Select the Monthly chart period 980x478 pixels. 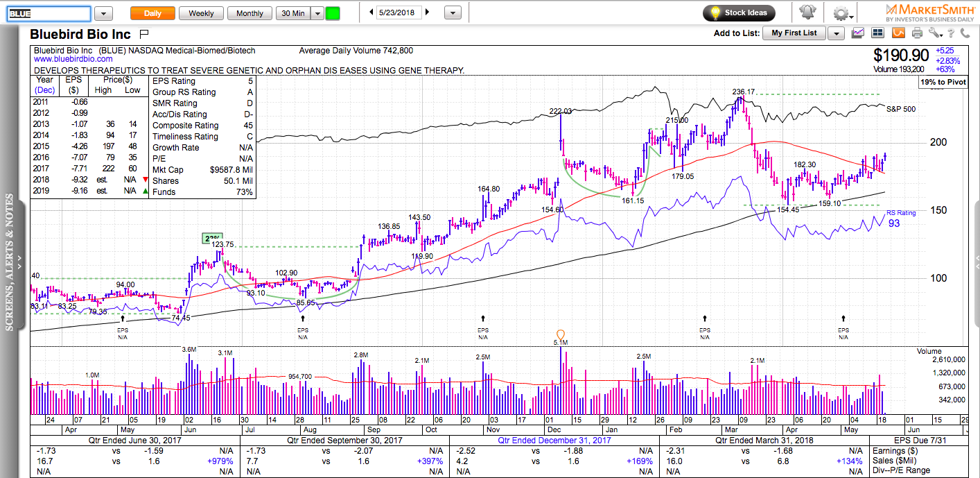tap(250, 13)
